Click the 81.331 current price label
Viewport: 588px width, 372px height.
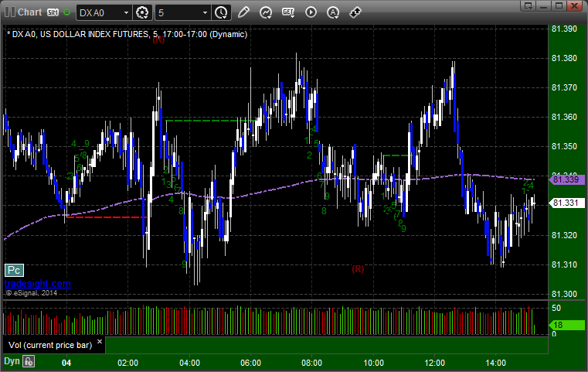click(566, 203)
